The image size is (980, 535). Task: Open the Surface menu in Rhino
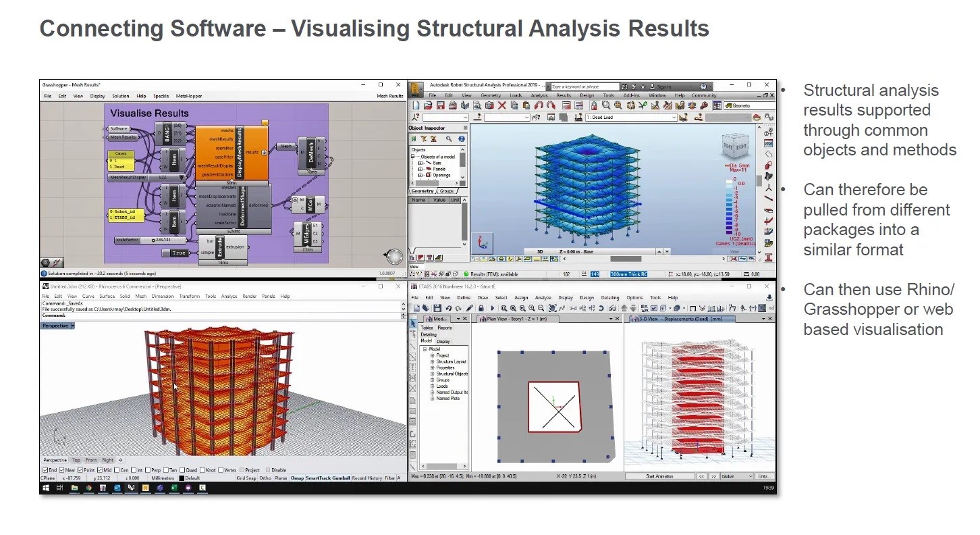point(107,296)
